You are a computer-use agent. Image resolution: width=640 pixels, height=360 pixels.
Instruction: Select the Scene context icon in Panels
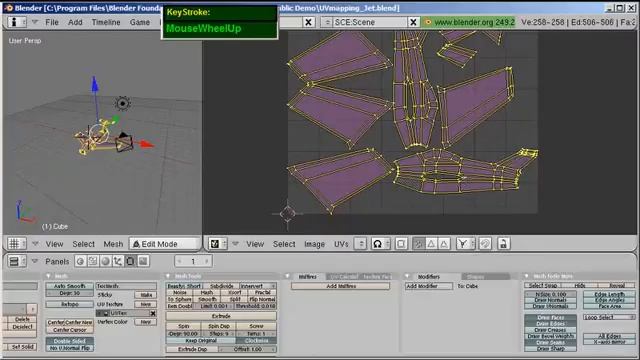click(143, 261)
